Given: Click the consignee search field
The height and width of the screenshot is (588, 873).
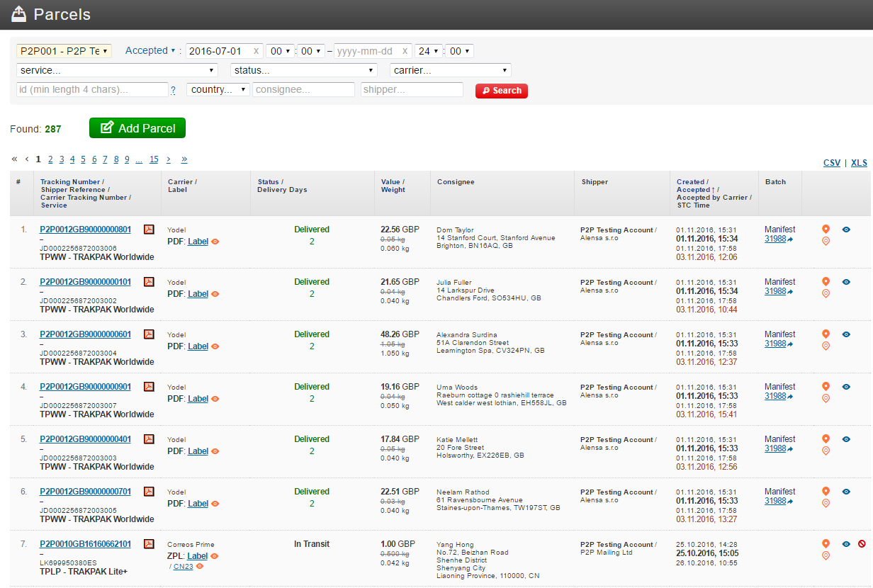Looking at the screenshot, I should click(x=304, y=90).
